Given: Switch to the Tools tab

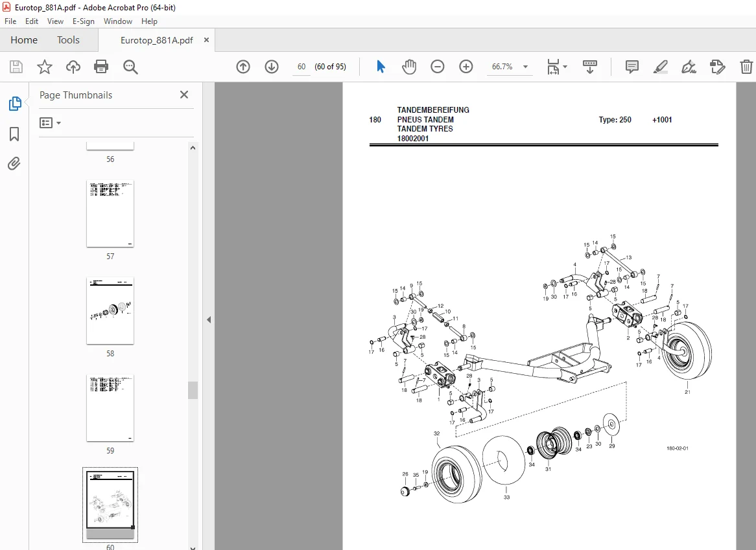Looking at the screenshot, I should (x=68, y=40).
